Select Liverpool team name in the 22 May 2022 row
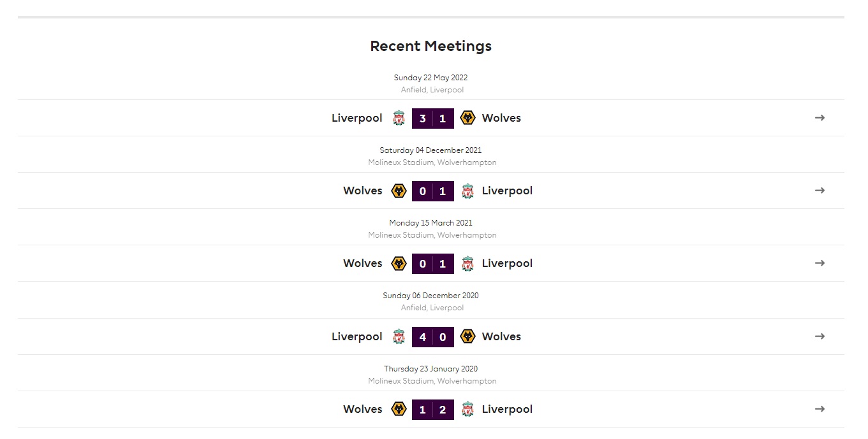This screenshot has height=439, width=868. pos(357,118)
